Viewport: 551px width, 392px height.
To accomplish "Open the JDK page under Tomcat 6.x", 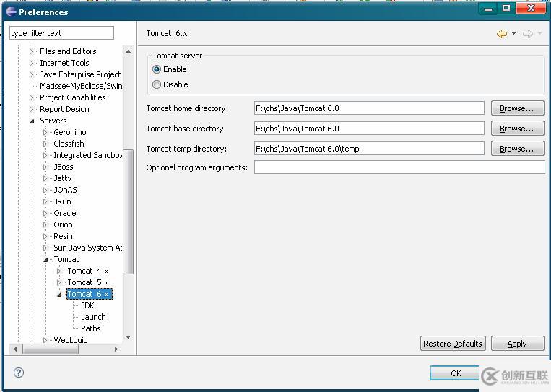I will pos(87,305).
